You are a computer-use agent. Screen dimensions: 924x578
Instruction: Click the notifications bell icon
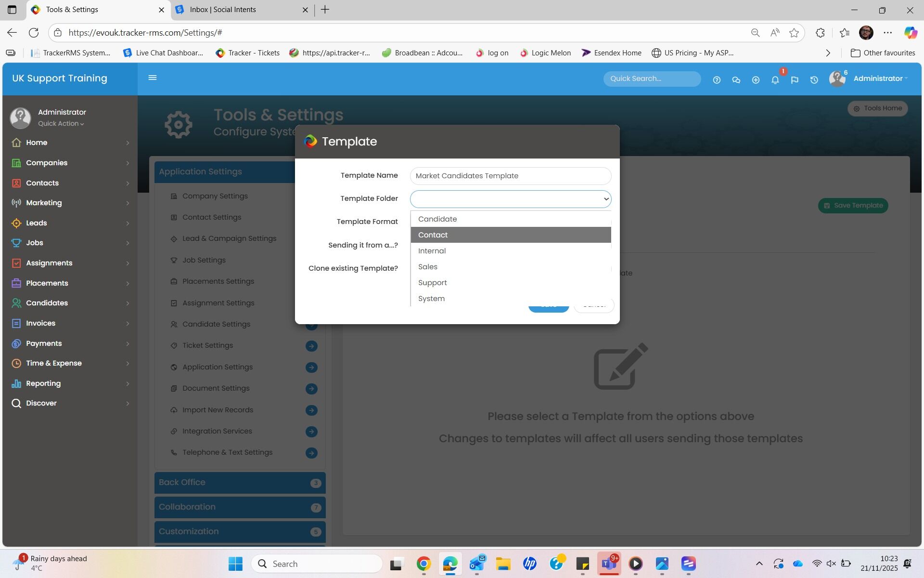(775, 80)
